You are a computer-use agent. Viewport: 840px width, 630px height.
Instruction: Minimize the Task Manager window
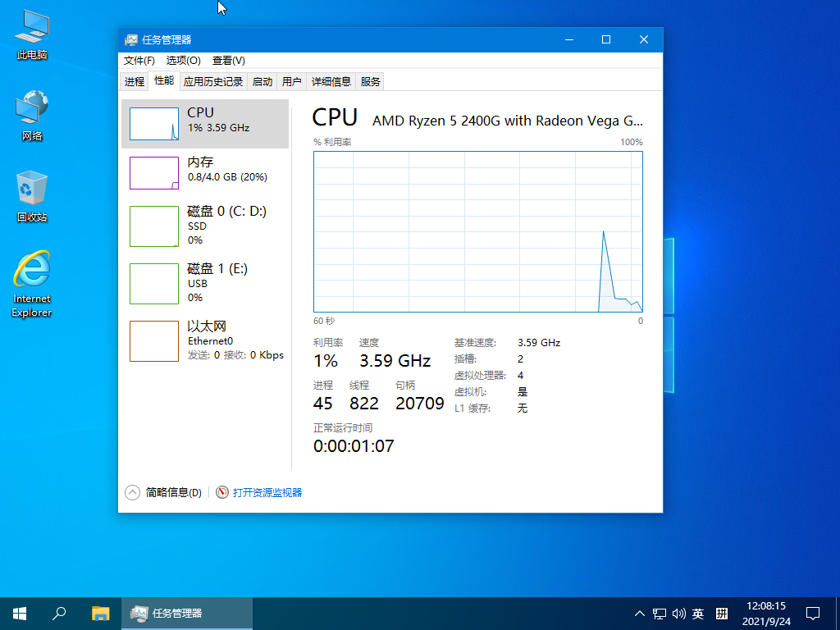tap(569, 39)
